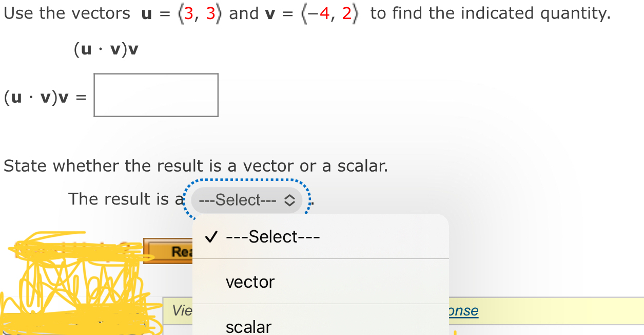The height and width of the screenshot is (335, 644).
Task: Open the ---Select--- dropdown menu
Action: pos(245,200)
